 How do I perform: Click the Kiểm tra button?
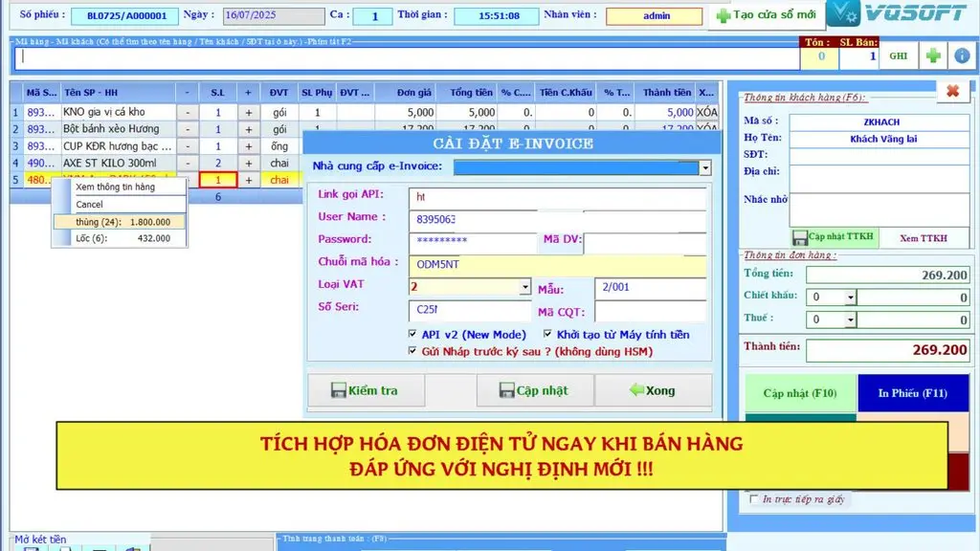[367, 390]
